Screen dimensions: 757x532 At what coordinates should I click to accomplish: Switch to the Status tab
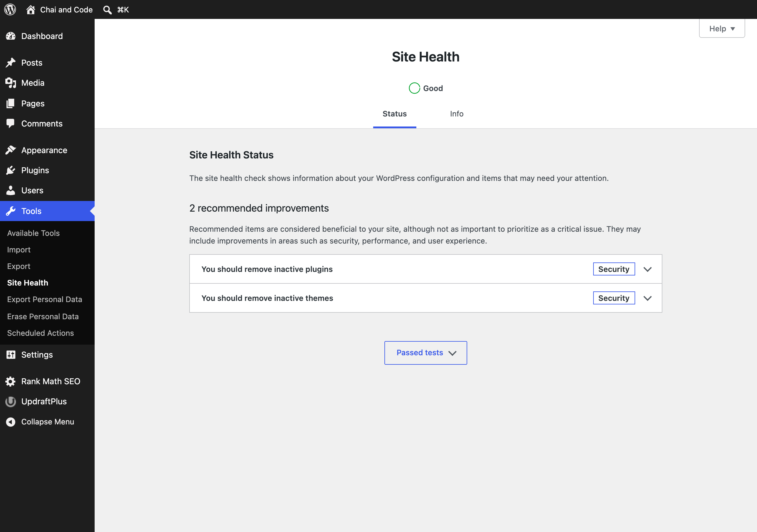click(395, 114)
